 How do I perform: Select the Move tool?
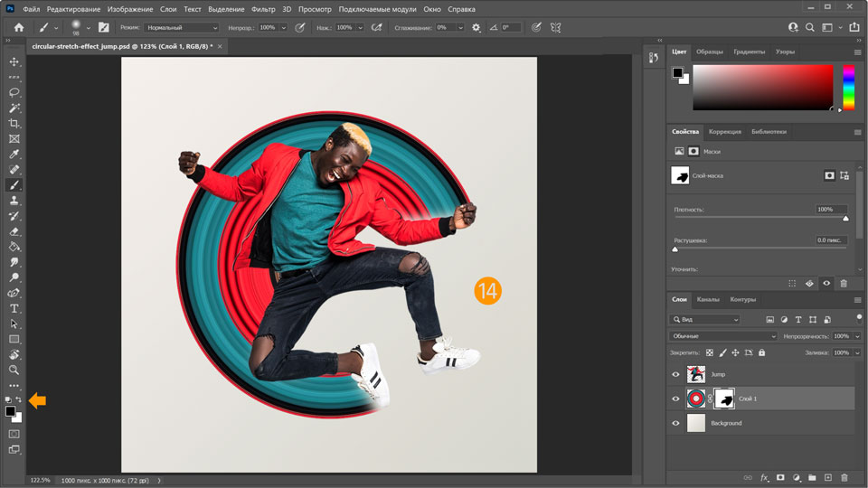point(14,61)
